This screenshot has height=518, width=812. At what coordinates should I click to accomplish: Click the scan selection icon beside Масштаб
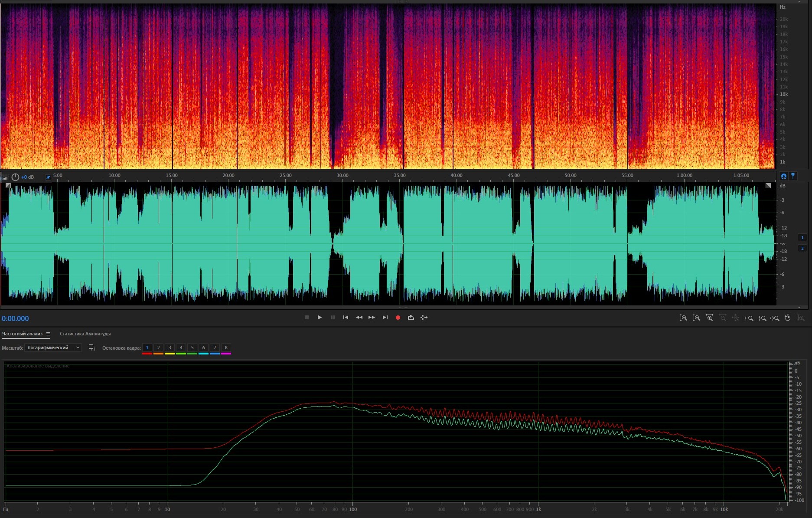(x=92, y=348)
